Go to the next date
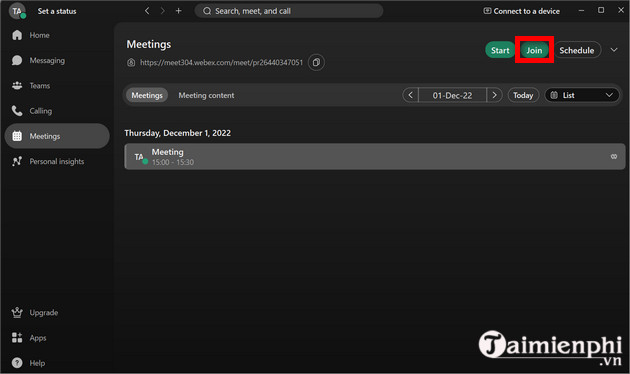The height and width of the screenshot is (374, 630). (494, 95)
